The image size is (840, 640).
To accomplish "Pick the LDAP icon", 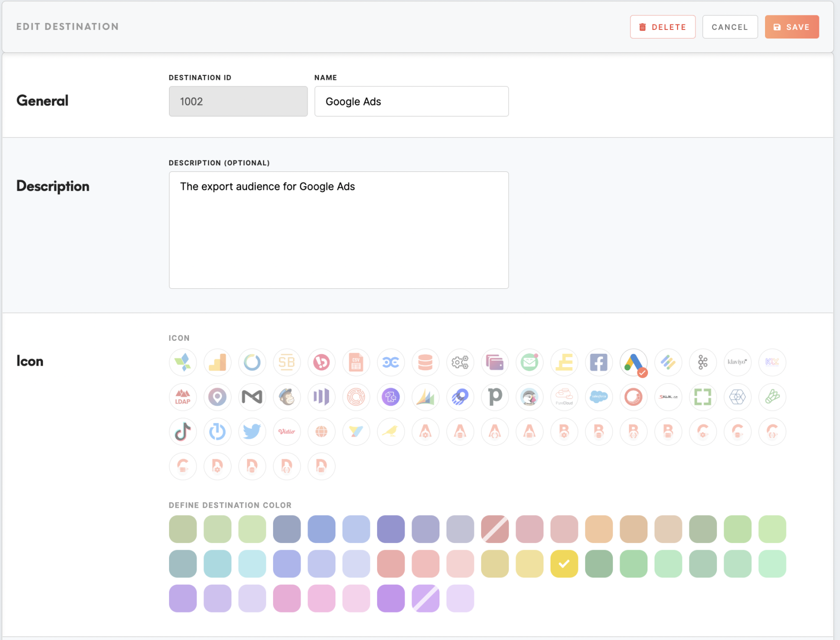I will tap(183, 397).
